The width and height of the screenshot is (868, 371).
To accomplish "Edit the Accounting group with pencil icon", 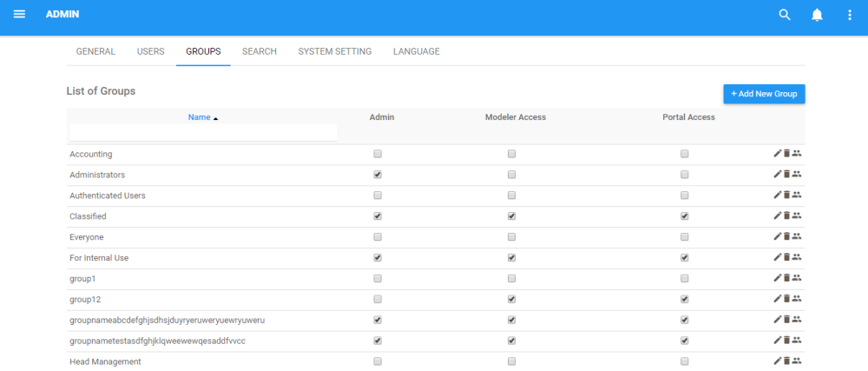I will pyautogui.click(x=778, y=154).
